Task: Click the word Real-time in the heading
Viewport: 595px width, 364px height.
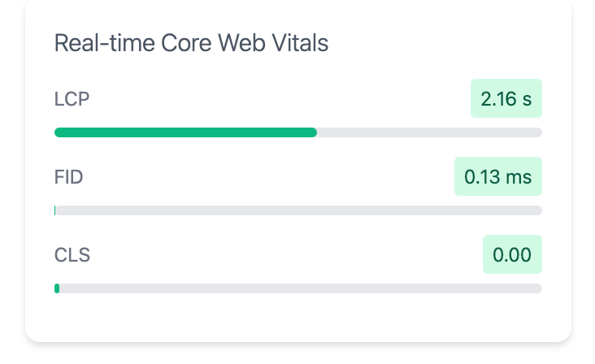Action: tap(104, 42)
